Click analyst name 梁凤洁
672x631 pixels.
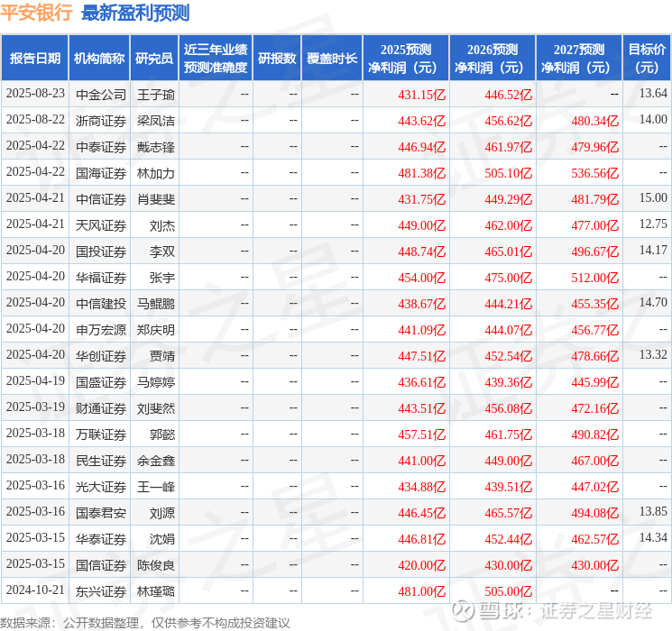156,121
